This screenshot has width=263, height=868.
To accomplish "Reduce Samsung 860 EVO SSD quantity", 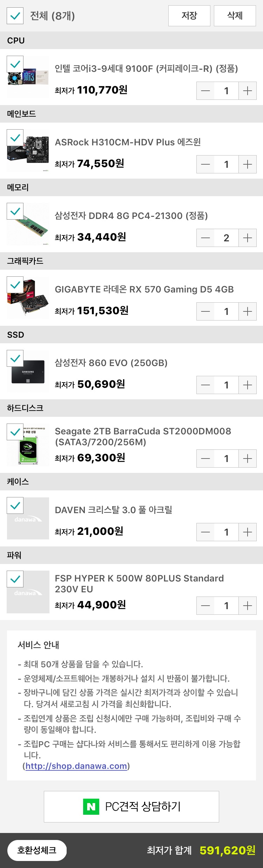I will pos(205,385).
